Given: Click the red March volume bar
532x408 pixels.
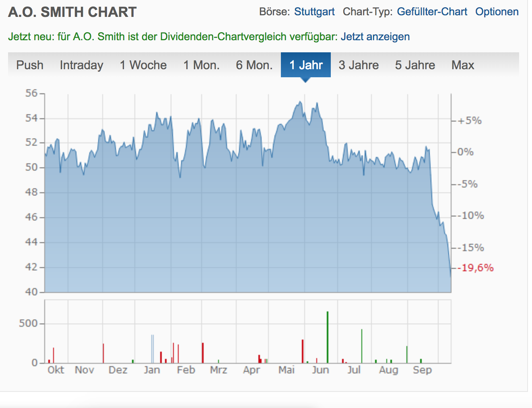Looking at the screenshot, I should click(x=203, y=352).
